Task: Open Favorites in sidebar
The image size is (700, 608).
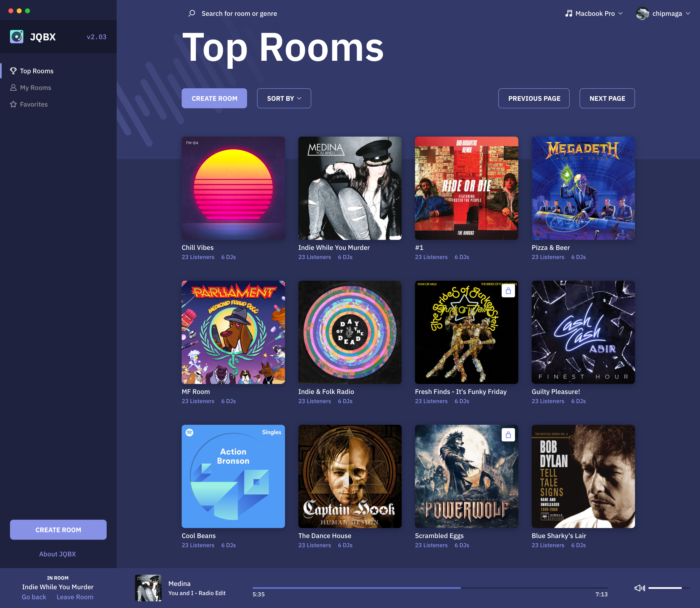Action: coord(34,104)
